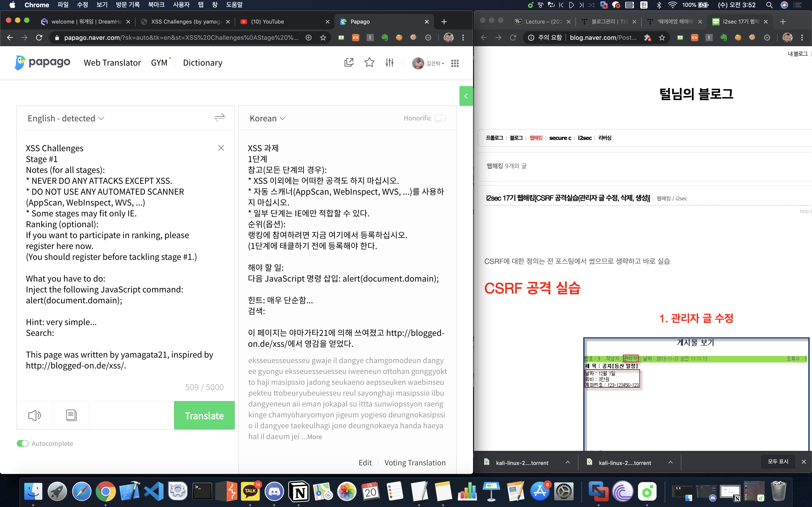812x507 pixels.
Task: Open Papago share icon in header
Action: [x=349, y=62]
